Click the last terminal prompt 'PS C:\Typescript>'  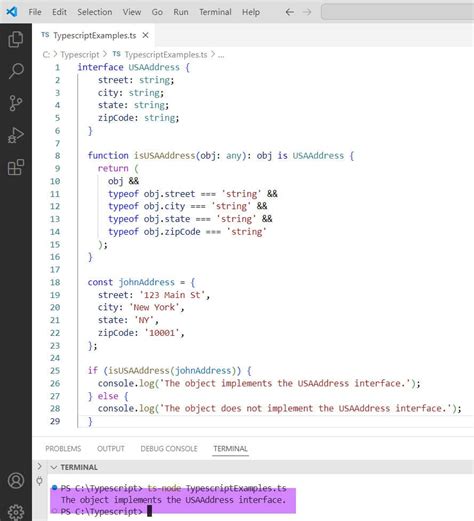click(102, 511)
